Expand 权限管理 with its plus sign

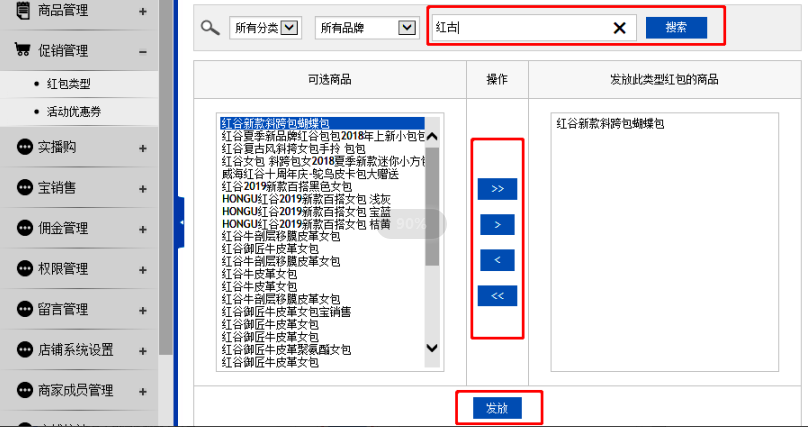[x=143, y=270]
